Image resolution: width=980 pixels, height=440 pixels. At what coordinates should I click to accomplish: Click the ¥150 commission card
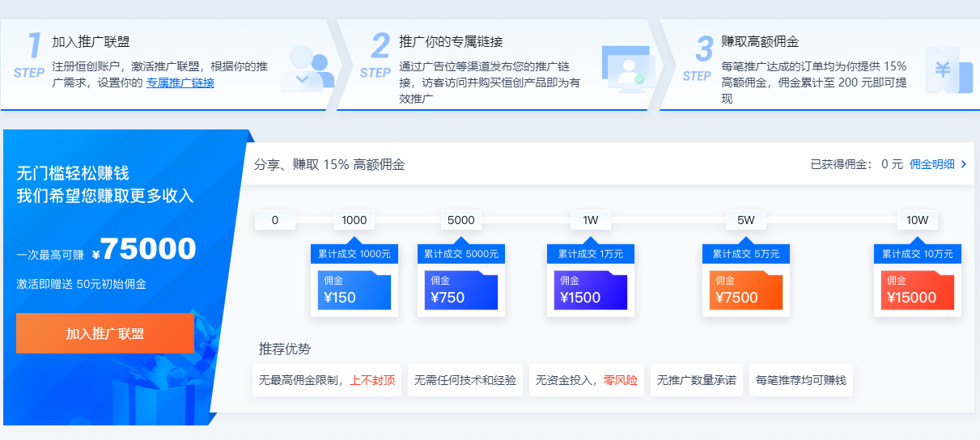(x=354, y=290)
